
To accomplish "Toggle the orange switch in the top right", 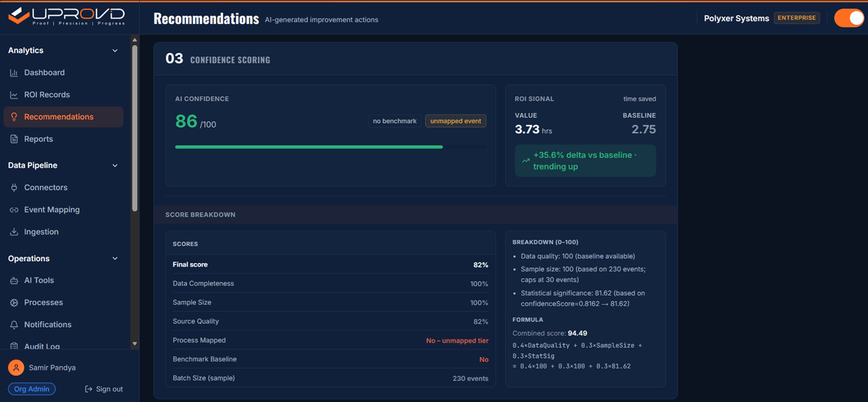I will [849, 18].
